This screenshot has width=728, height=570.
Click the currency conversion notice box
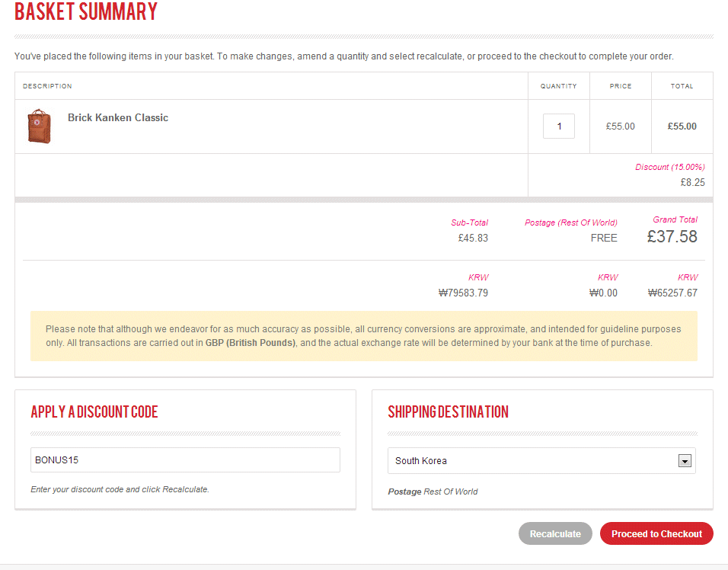(x=363, y=336)
